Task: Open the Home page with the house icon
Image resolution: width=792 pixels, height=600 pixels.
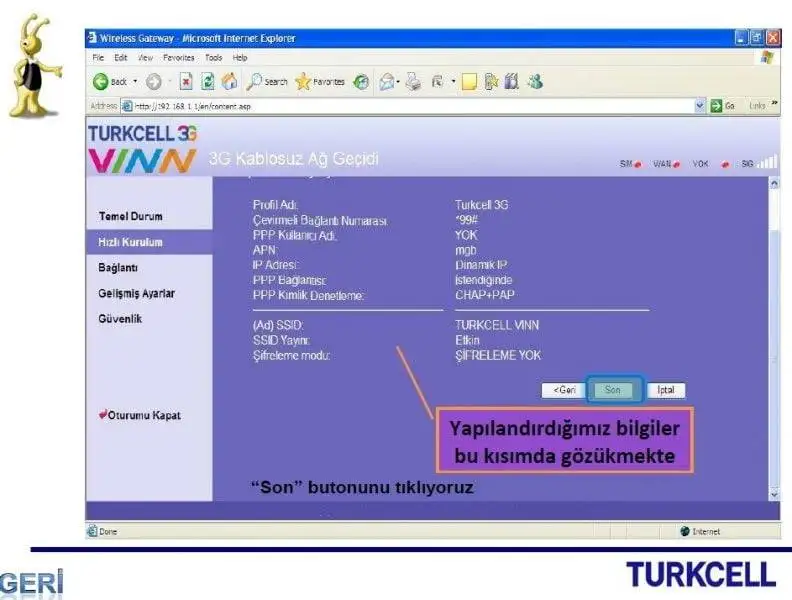Action: 229,81
